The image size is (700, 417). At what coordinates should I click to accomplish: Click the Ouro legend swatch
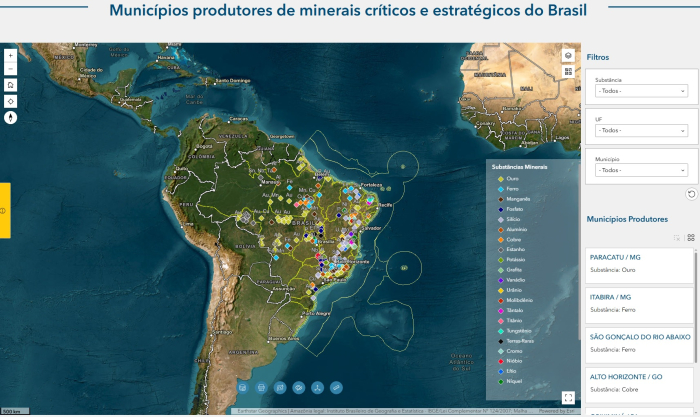500,179
